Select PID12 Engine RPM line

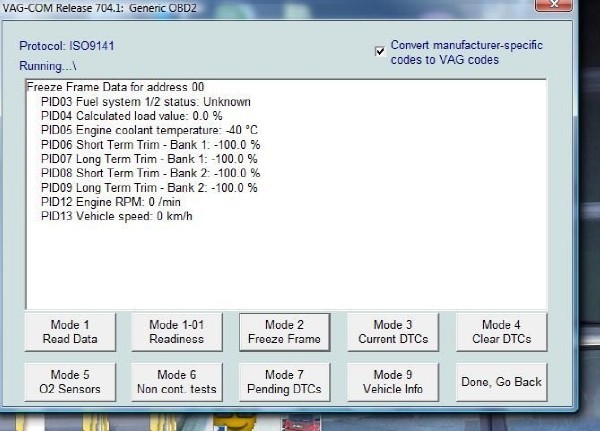click(111, 202)
